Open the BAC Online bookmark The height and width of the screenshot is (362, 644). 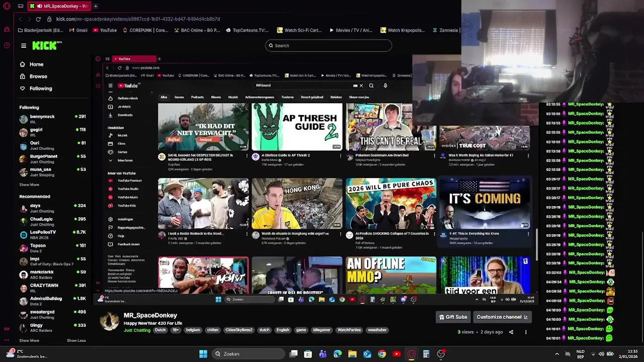(197, 30)
